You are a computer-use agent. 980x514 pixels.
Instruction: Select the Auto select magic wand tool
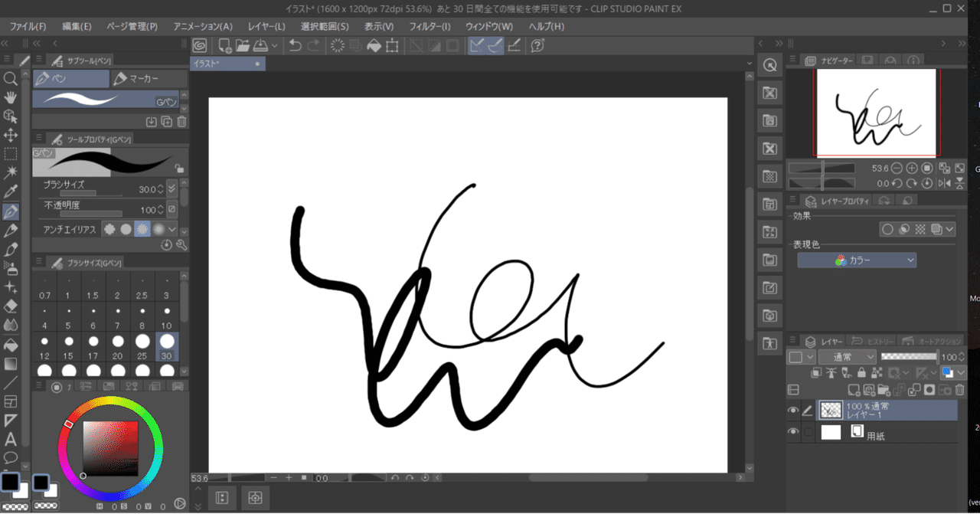[11, 173]
